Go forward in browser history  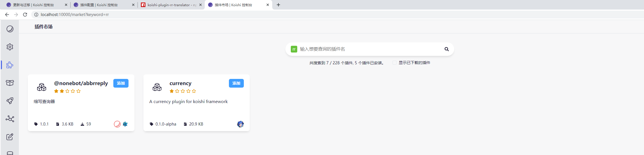coord(16,15)
